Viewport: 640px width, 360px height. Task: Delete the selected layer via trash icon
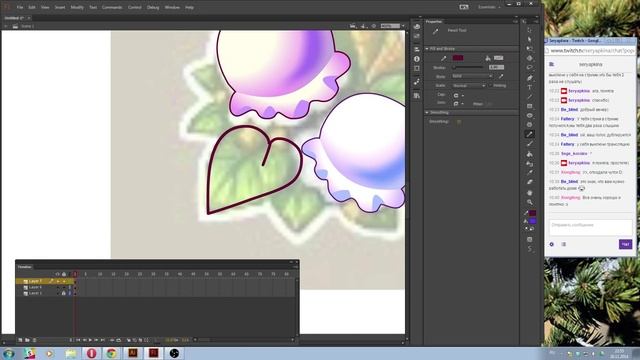(35, 340)
